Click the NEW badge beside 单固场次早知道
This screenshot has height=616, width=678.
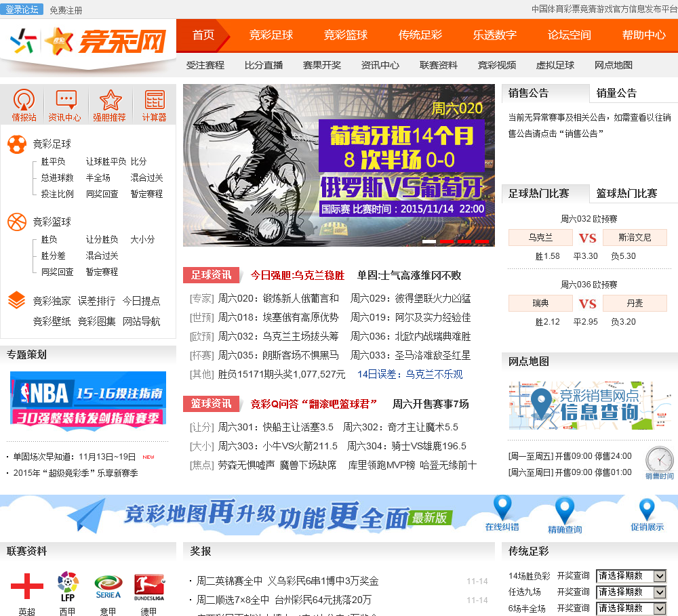[x=148, y=457]
